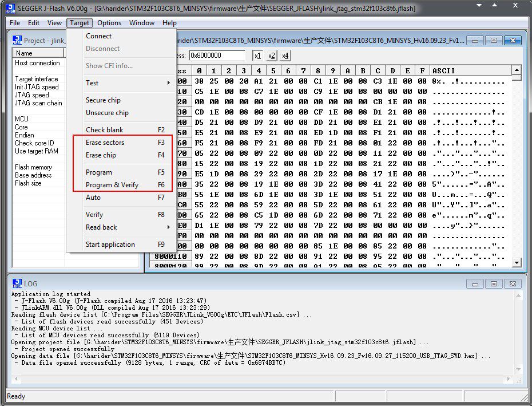532x406 pixels.
Task: Click LOG scroll down arrow
Action: point(518,369)
